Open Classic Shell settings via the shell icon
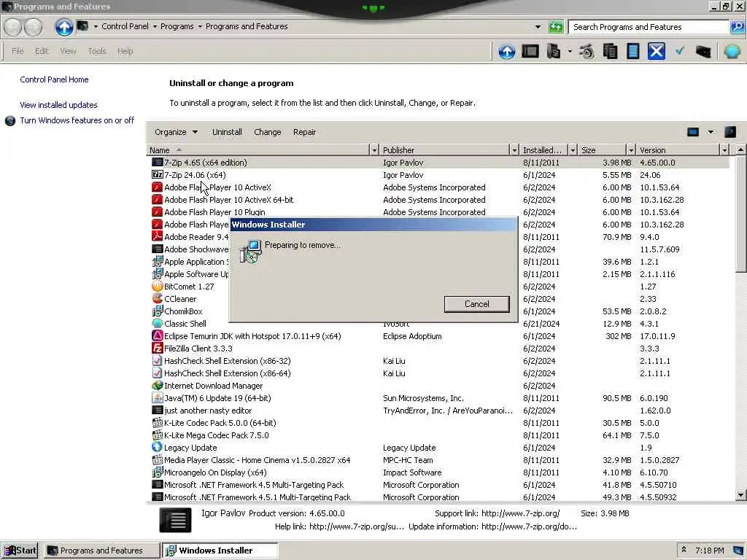The width and height of the screenshot is (747, 560). pyautogui.click(x=732, y=51)
